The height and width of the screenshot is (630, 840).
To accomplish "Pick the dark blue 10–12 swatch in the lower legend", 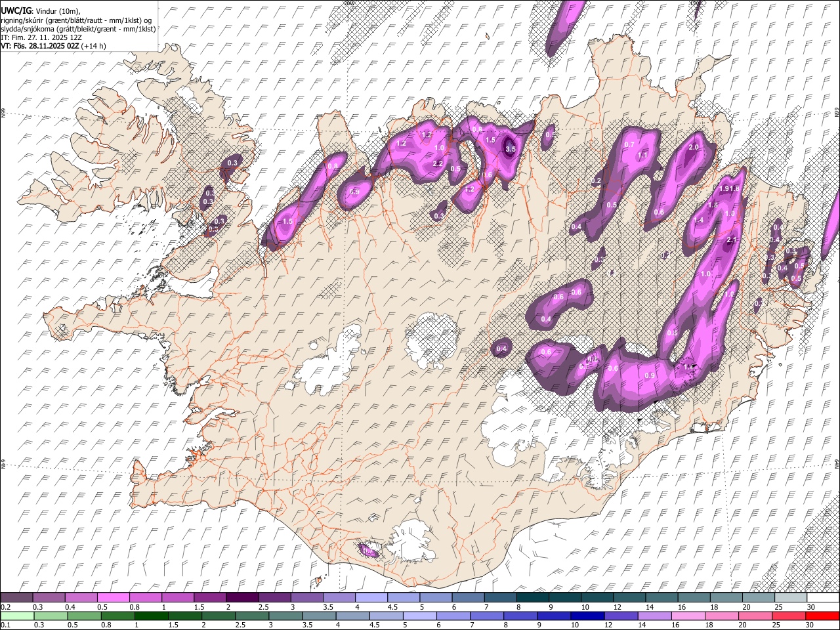I will click(588, 616).
